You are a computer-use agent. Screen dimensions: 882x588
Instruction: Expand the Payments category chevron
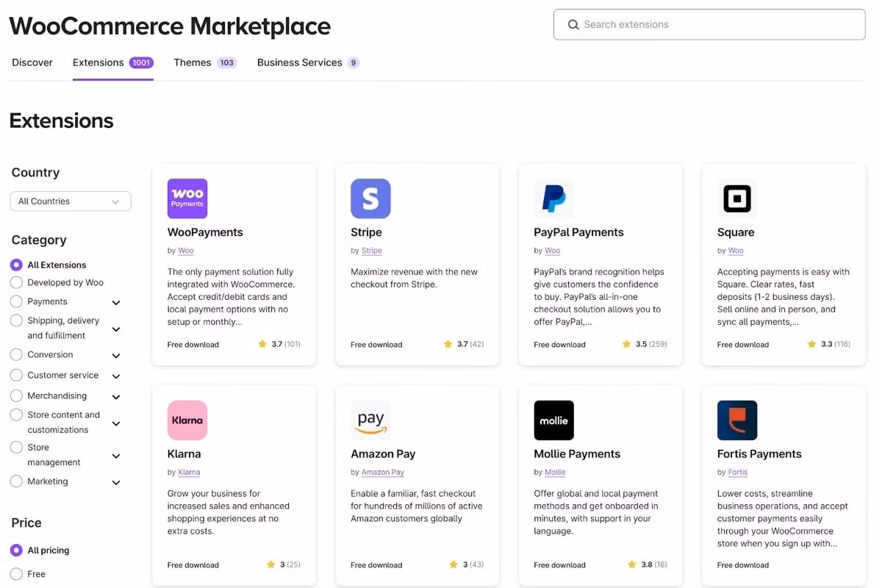coord(116,303)
